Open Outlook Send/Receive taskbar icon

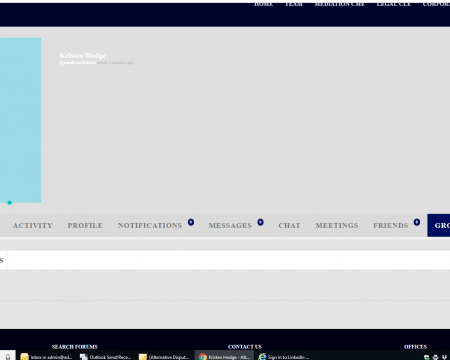106,357
